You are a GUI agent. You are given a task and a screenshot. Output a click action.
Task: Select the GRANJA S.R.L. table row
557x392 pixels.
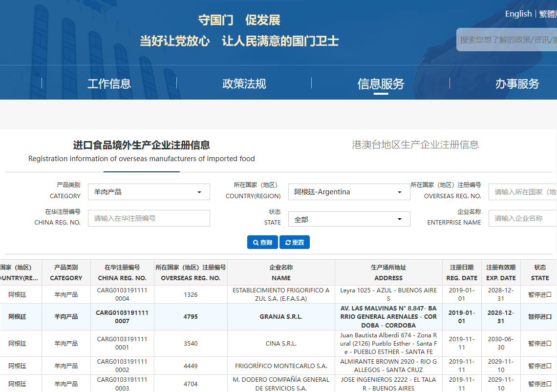point(280,317)
